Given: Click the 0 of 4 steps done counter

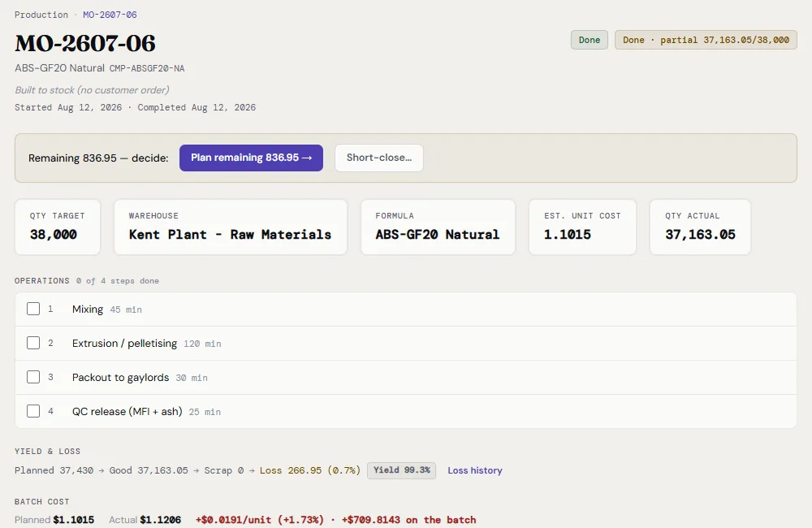Looking at the screenshot, I should (x=118, y=281).
